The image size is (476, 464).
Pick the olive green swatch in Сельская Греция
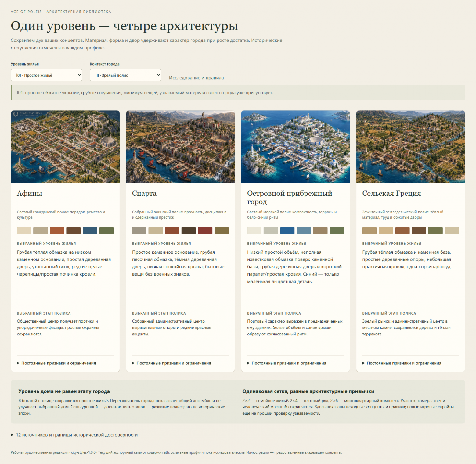[435, 230]
